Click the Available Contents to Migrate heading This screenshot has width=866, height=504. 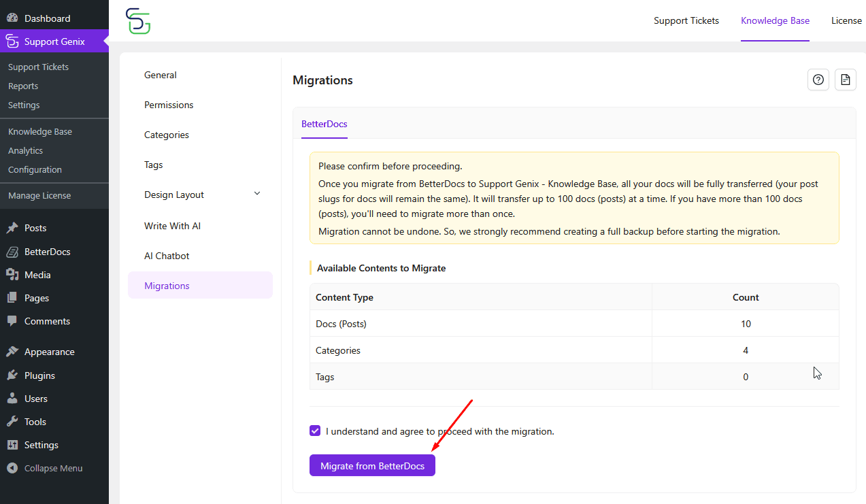tap(381, 268)
